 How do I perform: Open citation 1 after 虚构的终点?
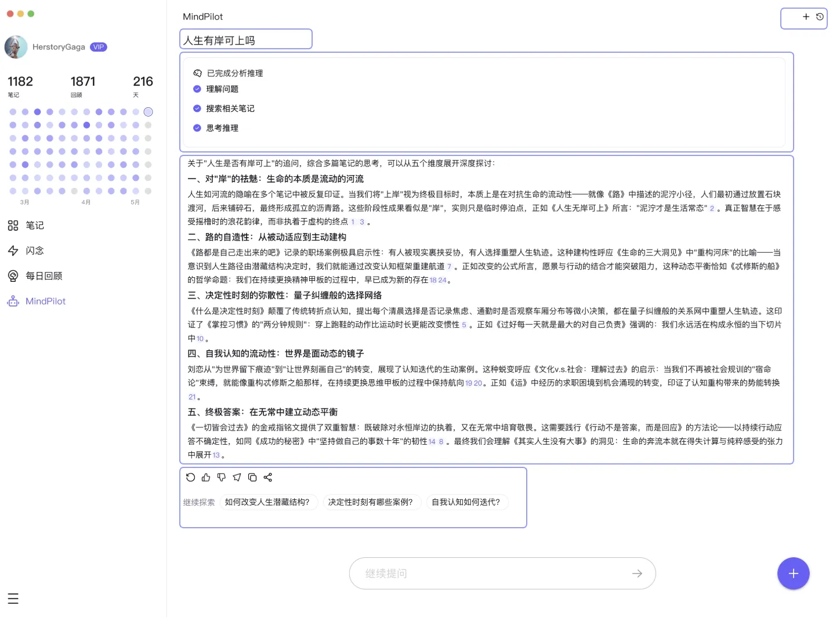coord(353,222)
